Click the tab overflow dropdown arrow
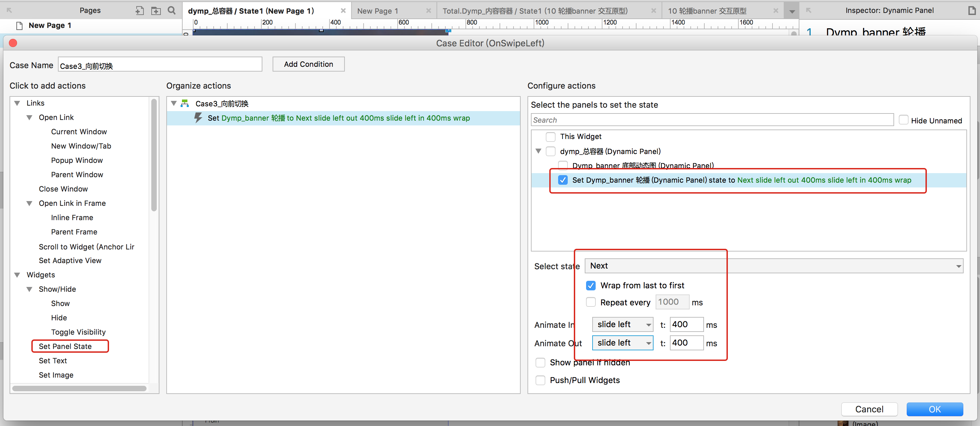The width and height of the screenshot is (980, 426). pyautogui.click(x=792, y=11)
